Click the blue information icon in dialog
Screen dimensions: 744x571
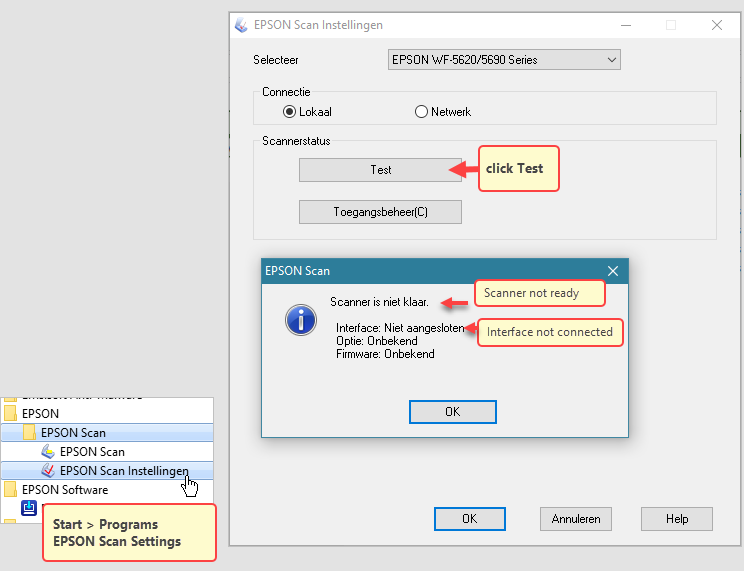[301, 320]
